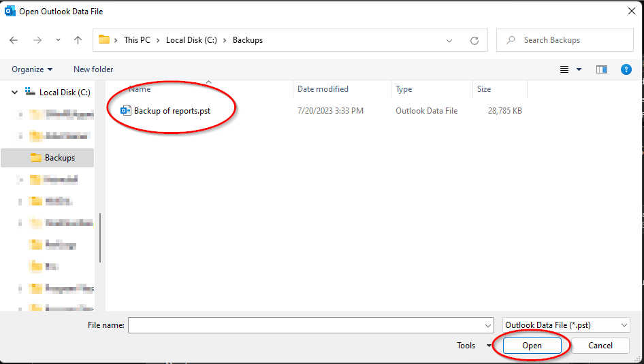Open the view options dropdown arrow

click(579, 70)
